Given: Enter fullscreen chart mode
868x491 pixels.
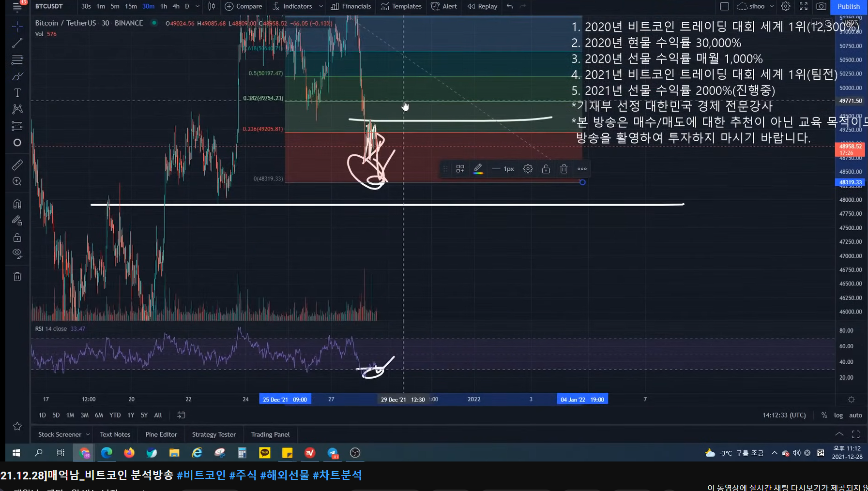Looking at the screenshot, I should 804,6.
